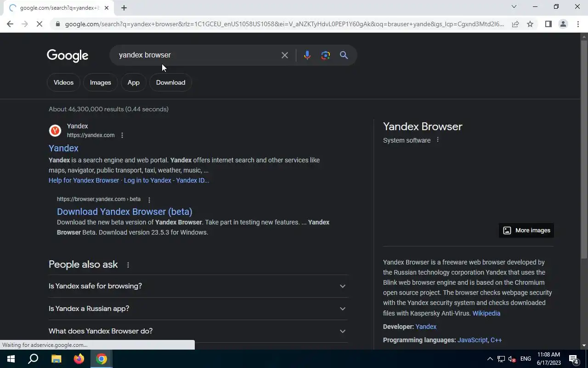Show hidden system tray icons
This screenshot has width=588, height=368.
click(490, 359)
